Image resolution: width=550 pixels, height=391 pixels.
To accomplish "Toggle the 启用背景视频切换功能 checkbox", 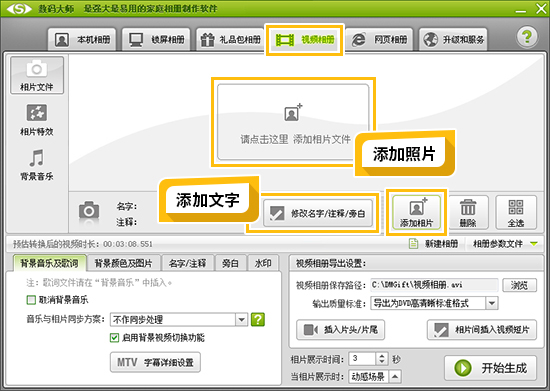I will point(114,338).
